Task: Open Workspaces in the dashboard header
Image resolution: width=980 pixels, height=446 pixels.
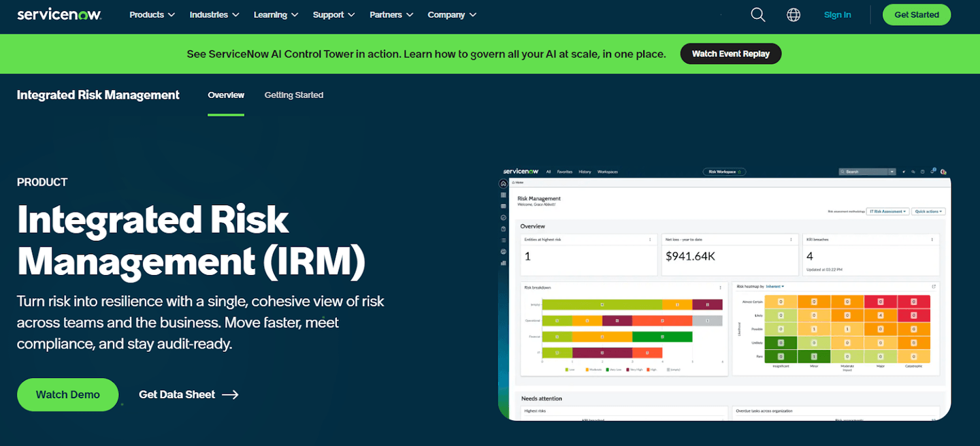Action: (x=608, y=172)
